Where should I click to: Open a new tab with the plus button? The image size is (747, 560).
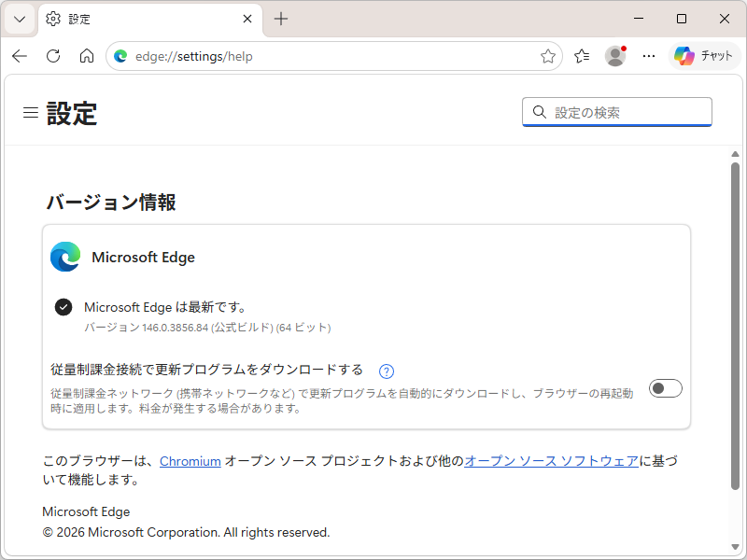pyautogui.click(x=281, y=19)
